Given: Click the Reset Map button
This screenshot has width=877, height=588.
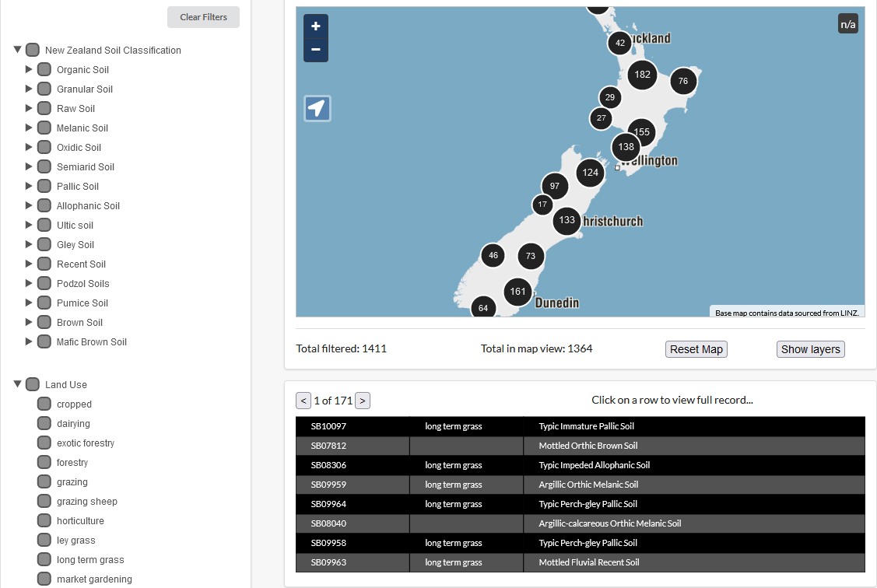Looking at the screenshot, I should point(696,349).
